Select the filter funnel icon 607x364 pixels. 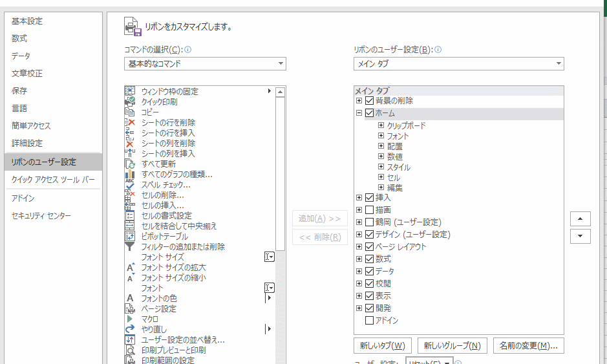129,246
